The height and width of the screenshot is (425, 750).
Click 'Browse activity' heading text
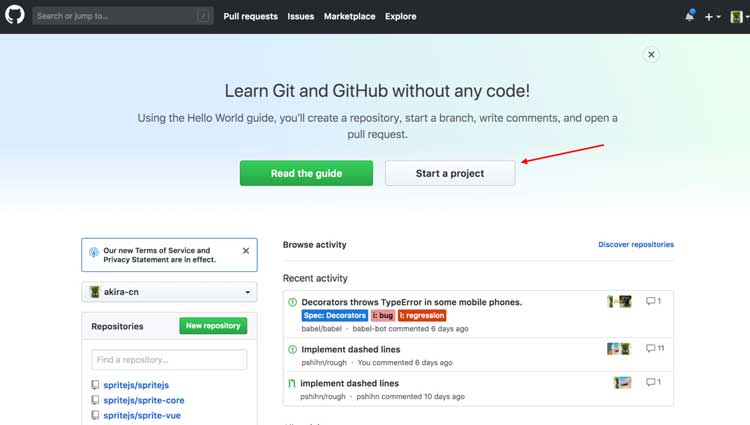click(x=314, y=245)
